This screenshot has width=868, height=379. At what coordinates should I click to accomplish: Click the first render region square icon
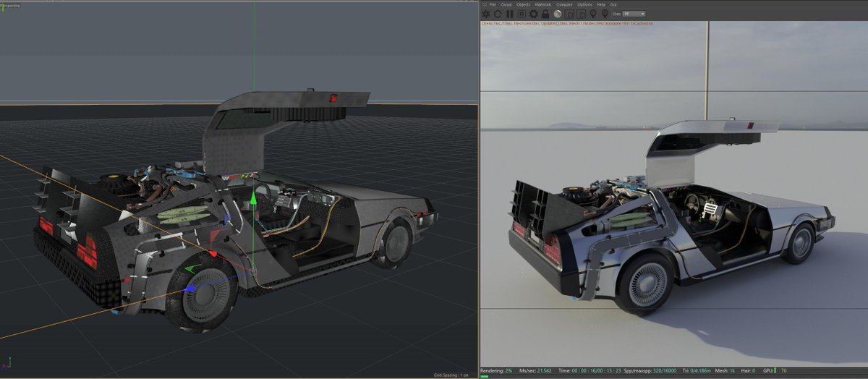point(570,14)
